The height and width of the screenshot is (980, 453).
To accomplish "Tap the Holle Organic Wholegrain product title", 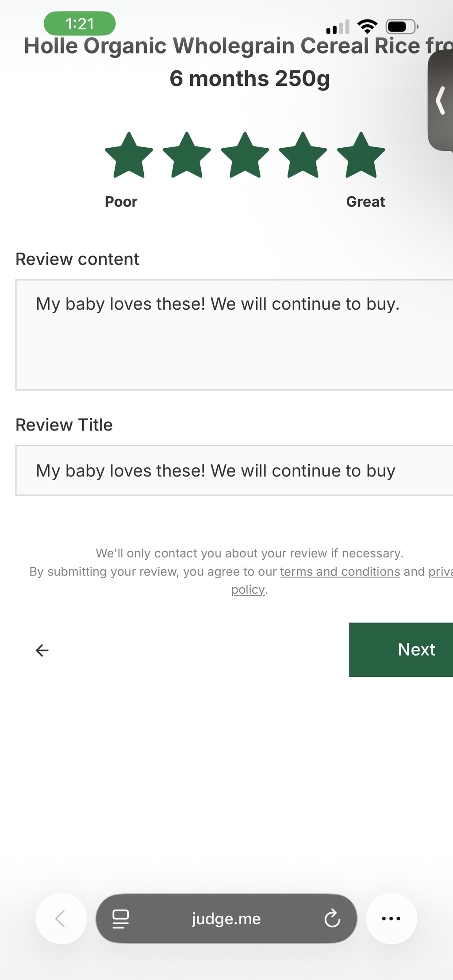I will pos(239,62).
